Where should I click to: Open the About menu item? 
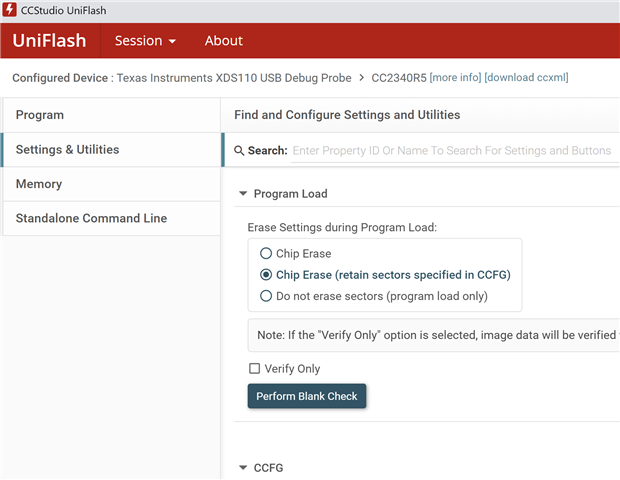pyautogui.click(x=224, y=41)
